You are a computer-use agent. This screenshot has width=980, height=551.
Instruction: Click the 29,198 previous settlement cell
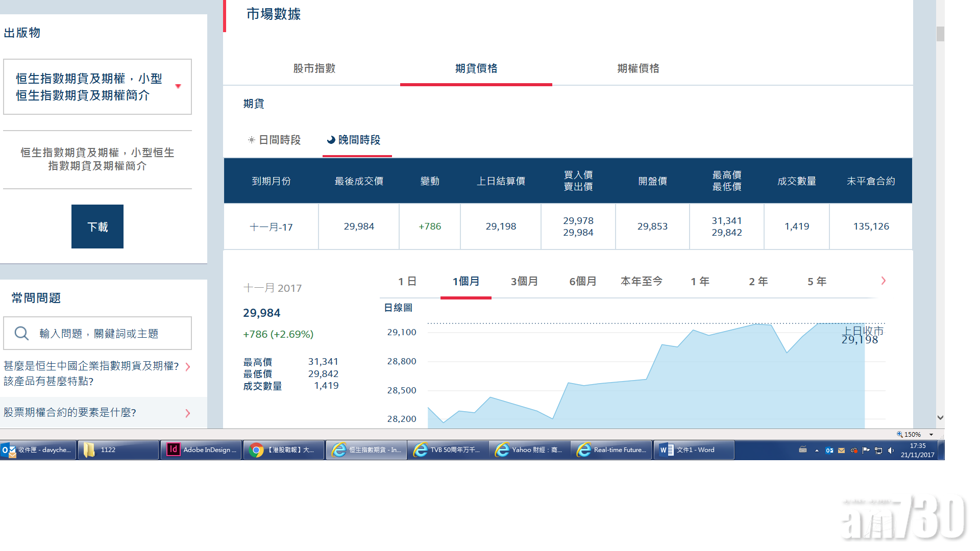click(x=501, y=226)
